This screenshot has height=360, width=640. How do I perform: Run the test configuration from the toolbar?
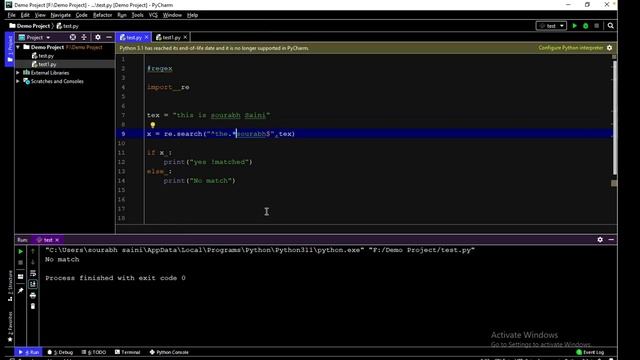[575, 26]
